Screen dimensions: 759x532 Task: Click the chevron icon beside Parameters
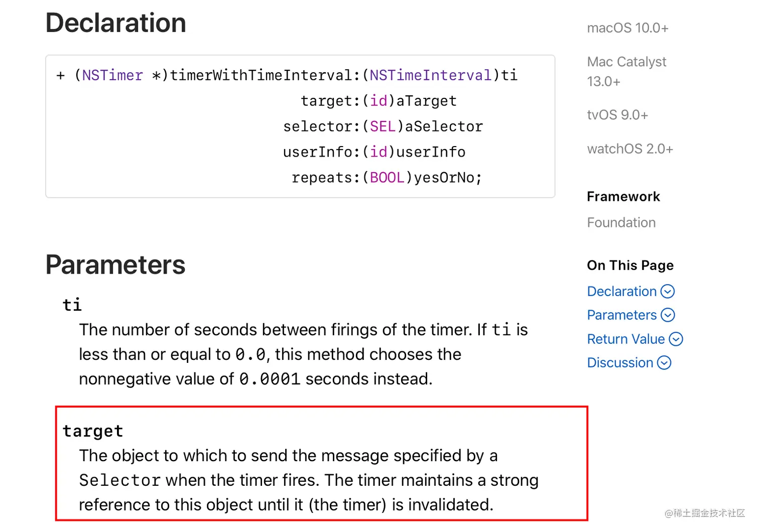coord(668,315)
